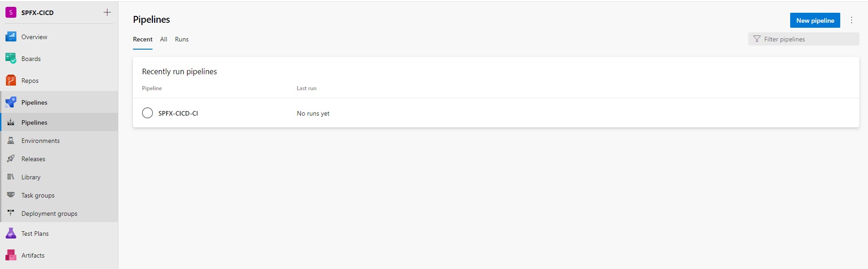Viewport: 868px width, 269px height.
Task: Click the Deployment groups icon
Action: pyautogui.click(x=11, y=213)
